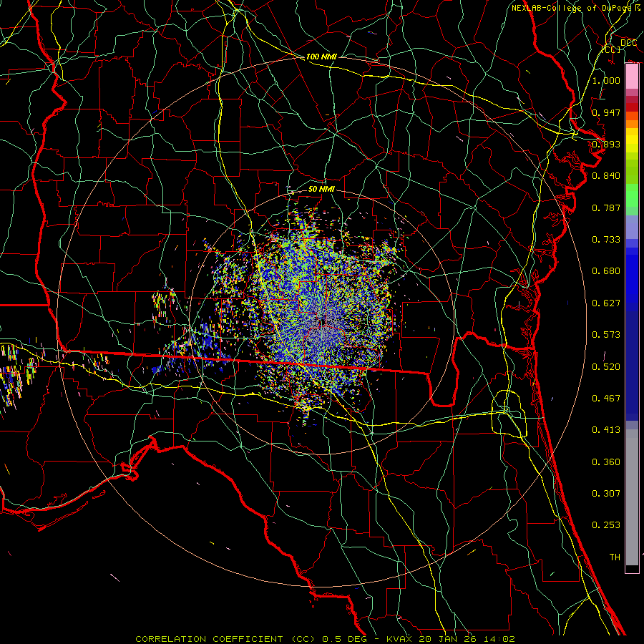Click the 0.627 colorbar value label
Viewport: 644px width, 644px height.
coord(606,303)
